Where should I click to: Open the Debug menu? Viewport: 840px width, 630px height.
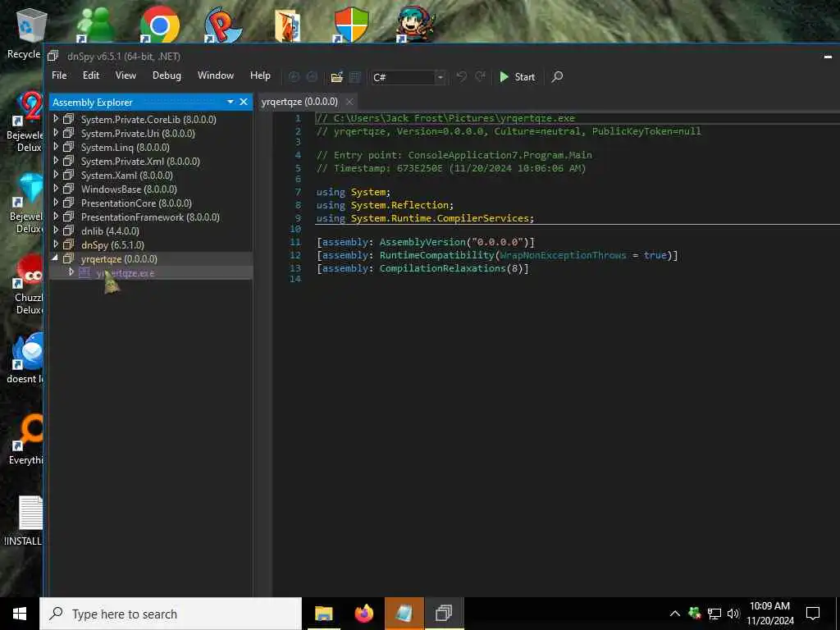(x=167, y=75)
